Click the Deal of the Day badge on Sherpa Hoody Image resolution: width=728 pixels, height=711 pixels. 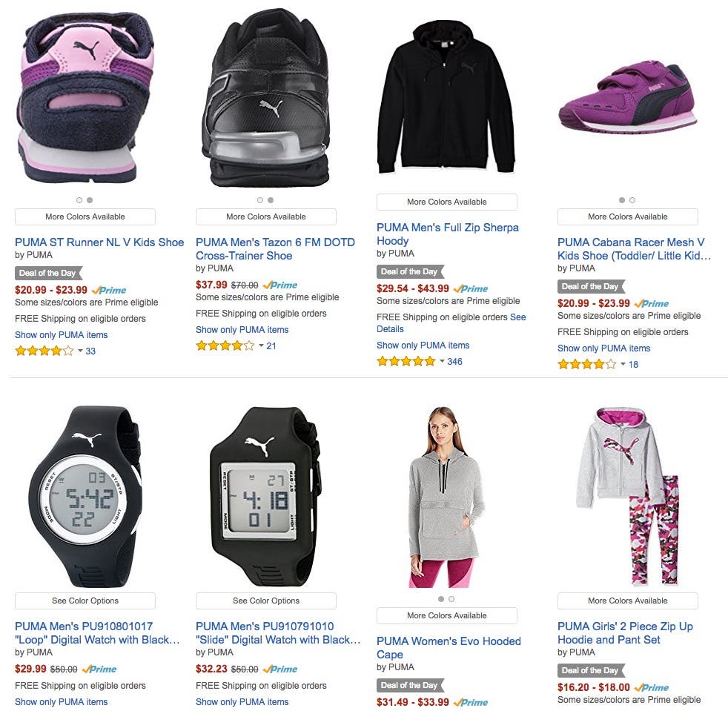click(x=410, y=271)
